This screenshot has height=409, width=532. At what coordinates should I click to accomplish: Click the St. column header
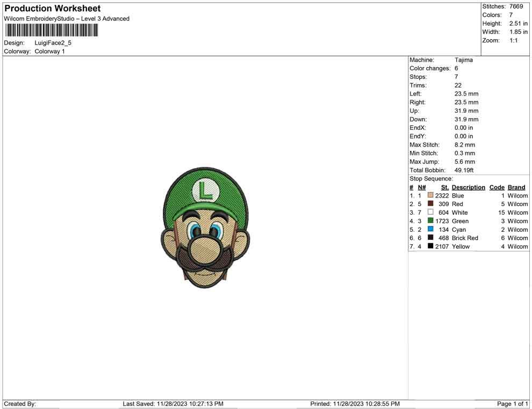tap(445, 187)
